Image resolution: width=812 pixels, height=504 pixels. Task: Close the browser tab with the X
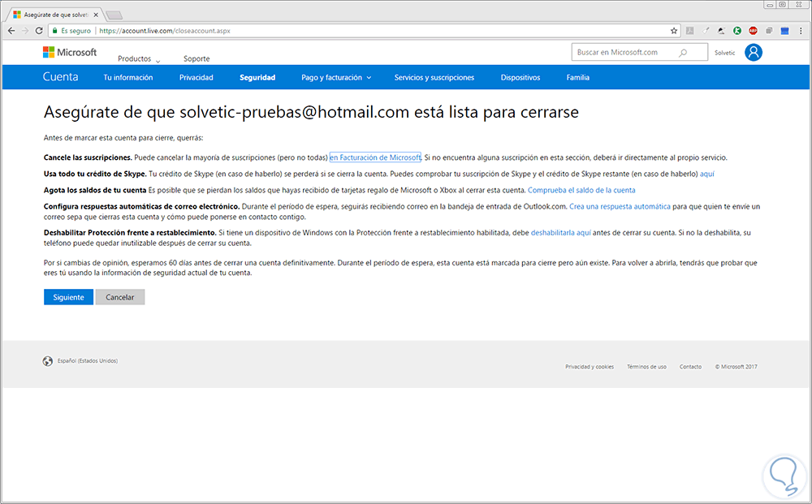(x=96, y=15)
